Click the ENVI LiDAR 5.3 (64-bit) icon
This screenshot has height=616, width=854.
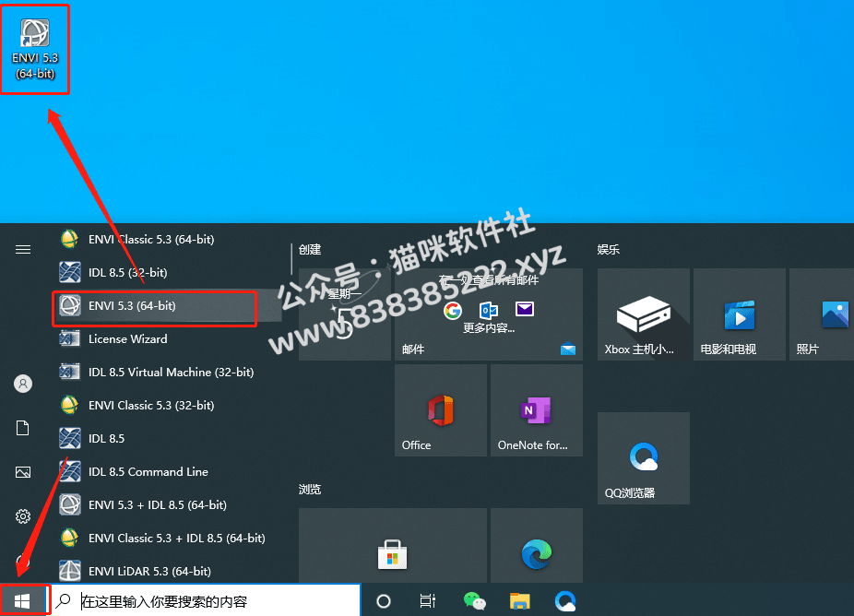(70, 571)
